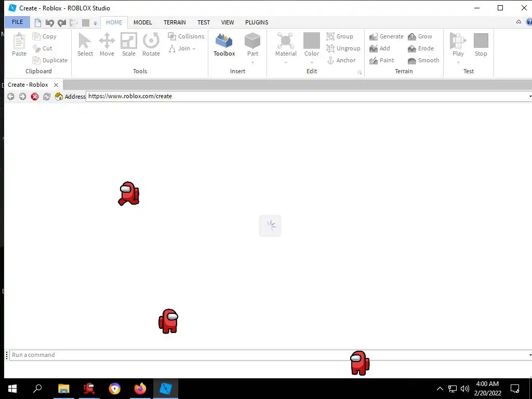
Task: Toggle the Collisions option
Action: [x=186, y=36]
